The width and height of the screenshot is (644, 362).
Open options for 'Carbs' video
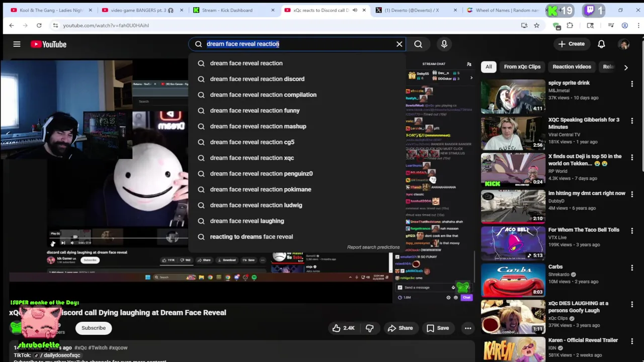pos(632,268)
